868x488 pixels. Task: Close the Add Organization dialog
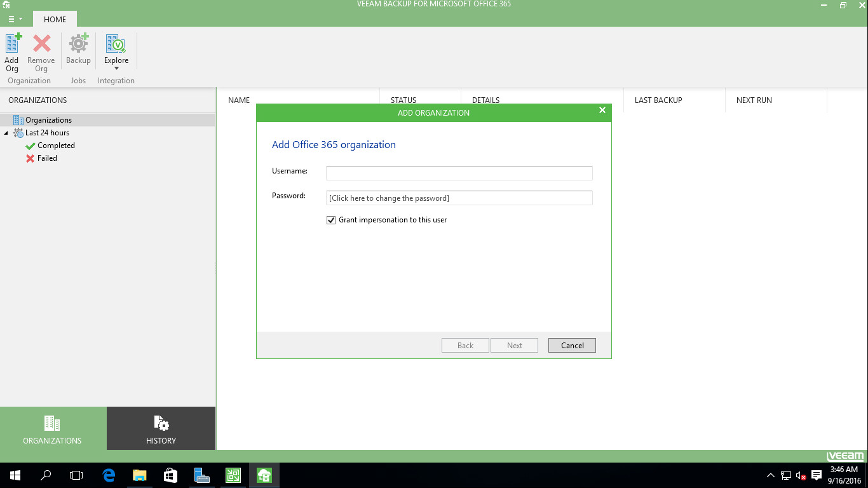(x=602, y=111)
